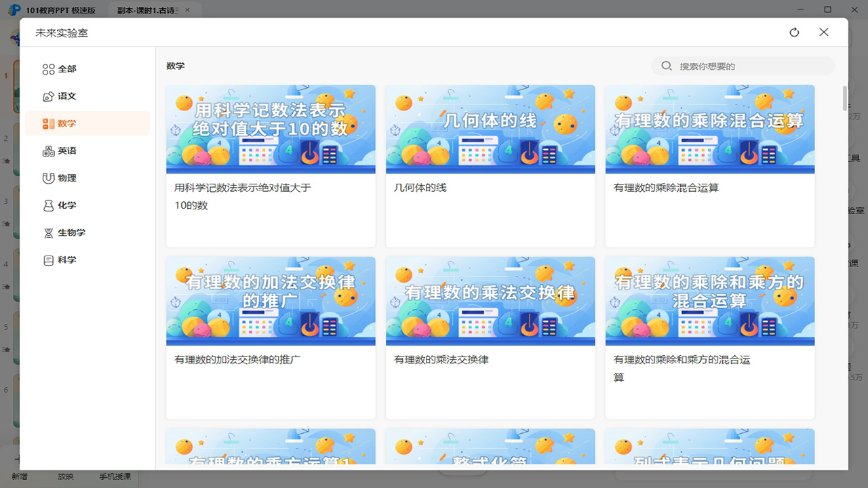The image size is (868, 488).
Task: Click the 全部 grid icon at top of sidebar
Action: tap(48, 68)
